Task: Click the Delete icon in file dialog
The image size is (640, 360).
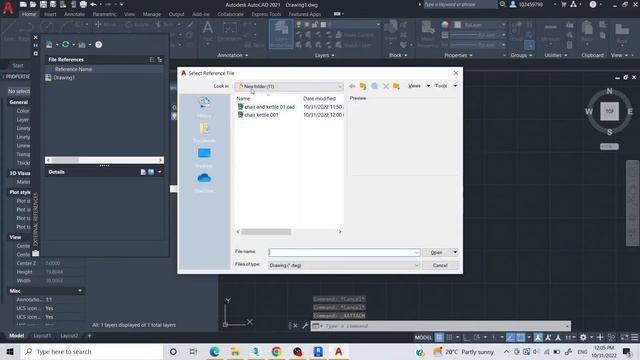Action: pyautogui.click(x=386, y=86)
